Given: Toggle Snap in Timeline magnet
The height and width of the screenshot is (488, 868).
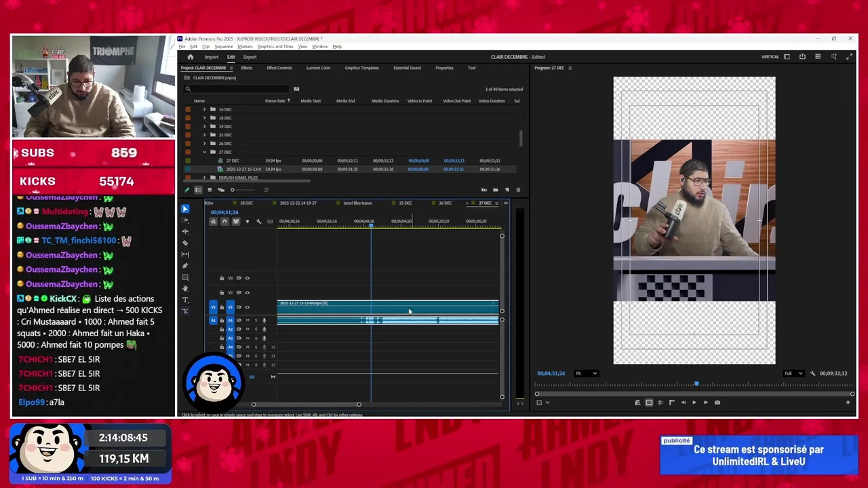Looking at the screenshot, I should (x=224, y=222).
